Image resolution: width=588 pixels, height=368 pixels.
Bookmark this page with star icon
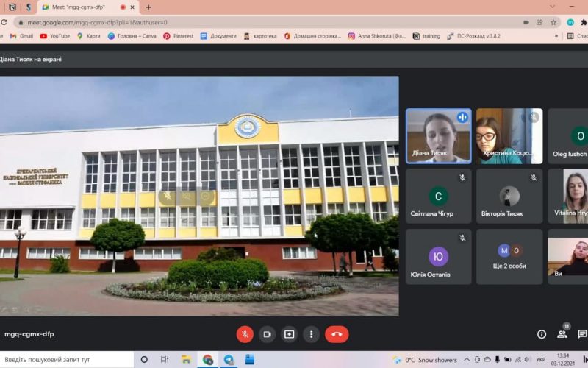pos(553,22)
